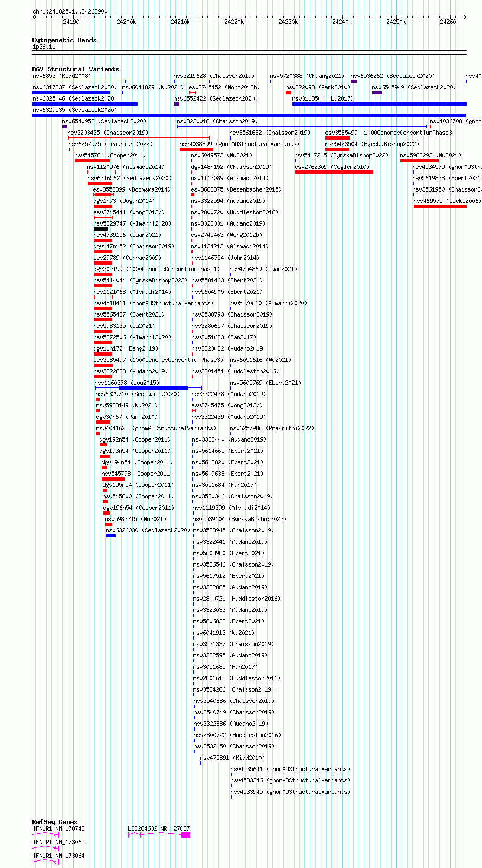Click the blue bar of nsv1160378
Viewport: 482px width, 868px height.
153,388
